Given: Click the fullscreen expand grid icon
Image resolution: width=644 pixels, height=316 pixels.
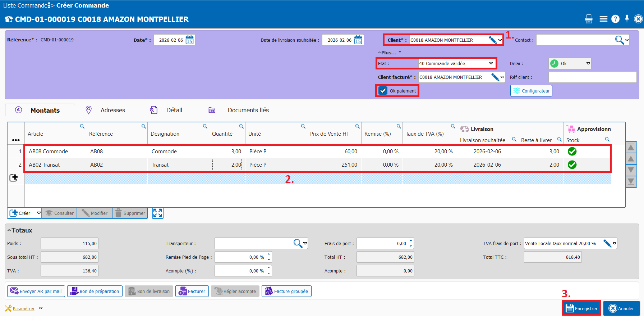Looking at the screenshot, I should (x=157, y=213).
